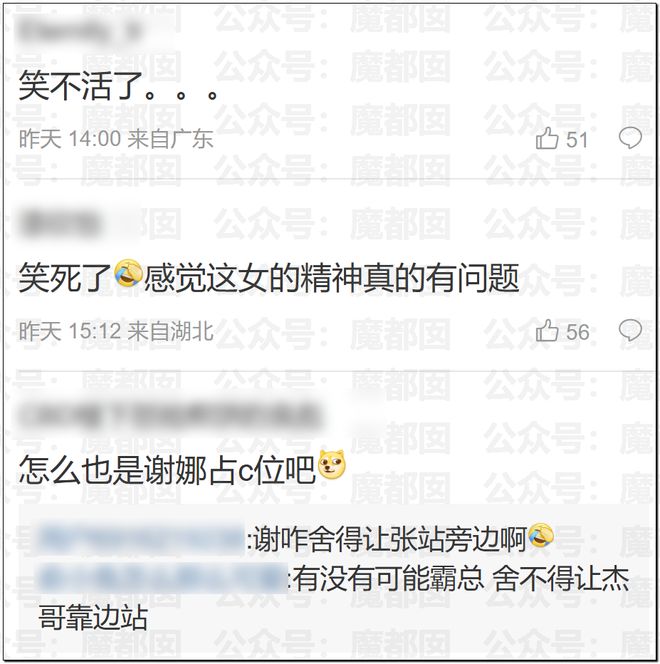
Task: Open blue blurred username before "有没有可能霸总"
Action: point(162,578)
